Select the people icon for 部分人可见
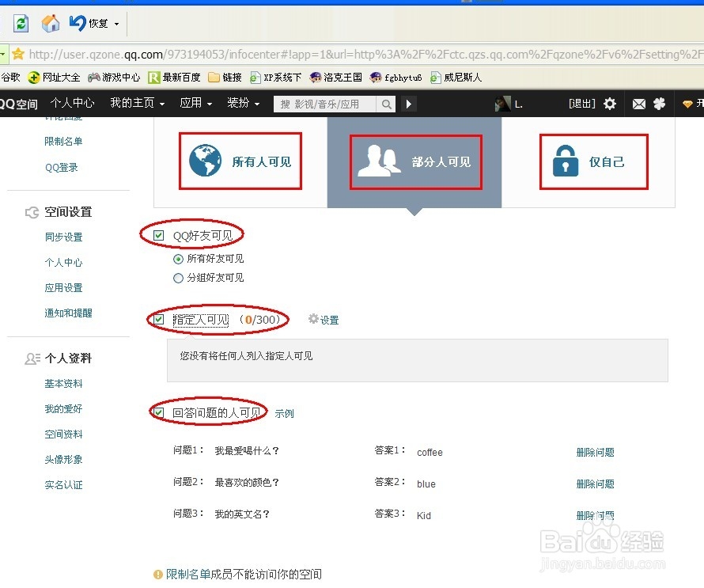 tap(381, 161)
